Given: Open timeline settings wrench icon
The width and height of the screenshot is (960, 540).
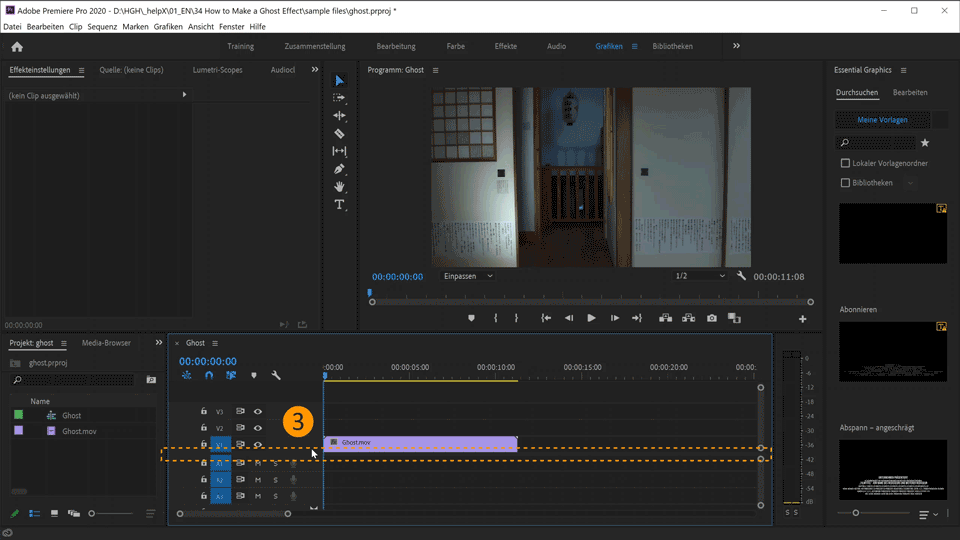Looking at the screenshot, I should tap(276, 376).
